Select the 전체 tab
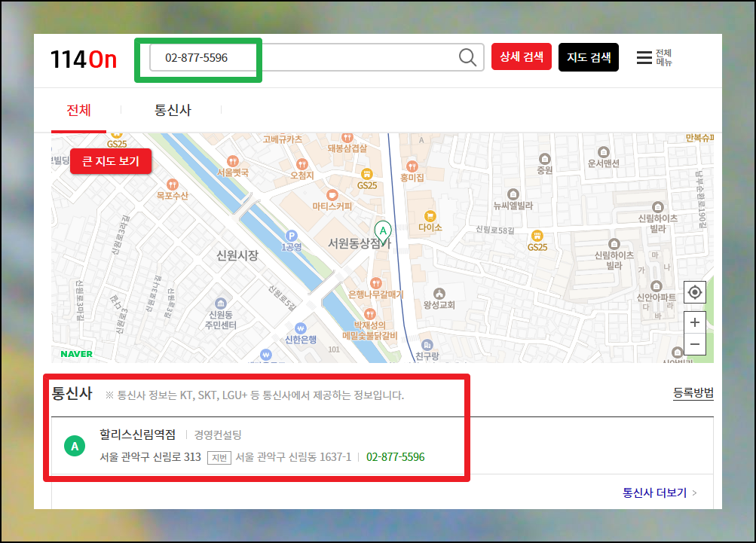 coord(78,111)
